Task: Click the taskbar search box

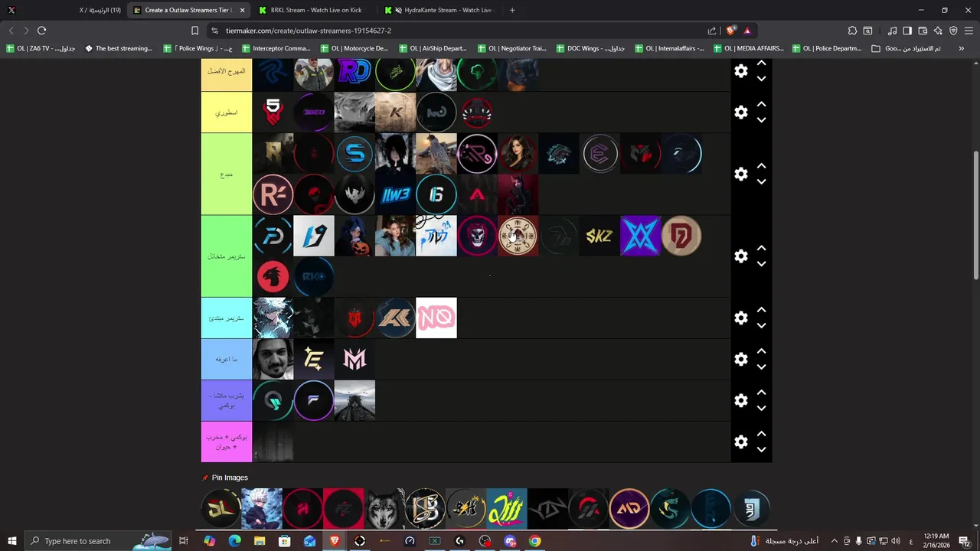Action: (98, 541)
